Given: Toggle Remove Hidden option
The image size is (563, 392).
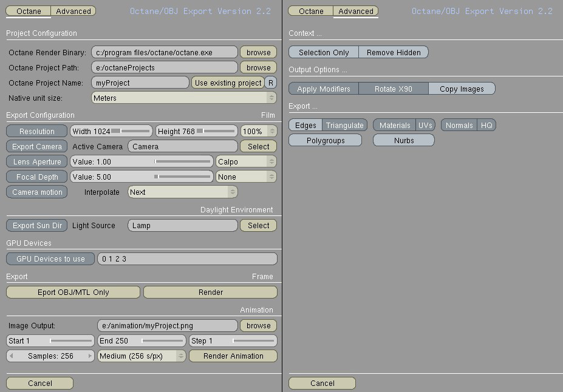Looking at the screenshot, I should tap(393, 52).
